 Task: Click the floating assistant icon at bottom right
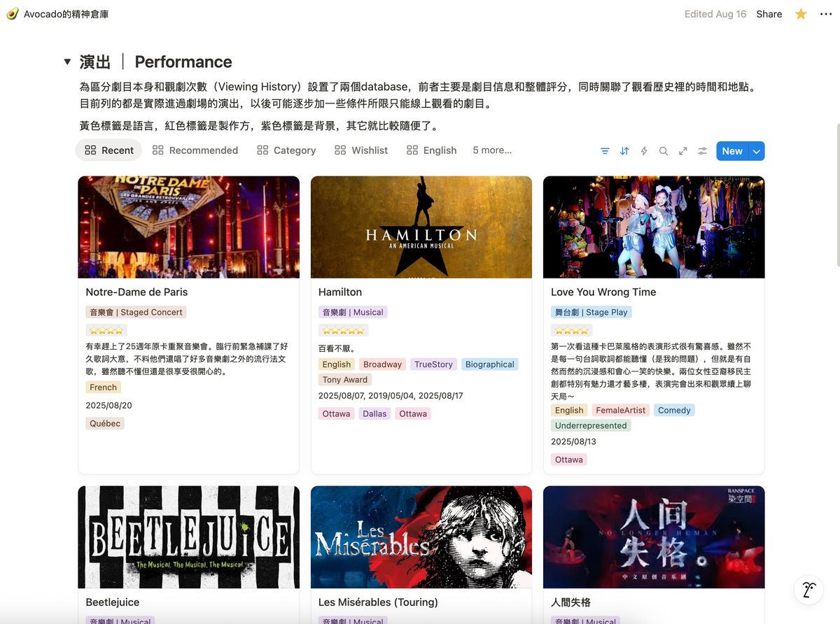(x=808, y=590)
